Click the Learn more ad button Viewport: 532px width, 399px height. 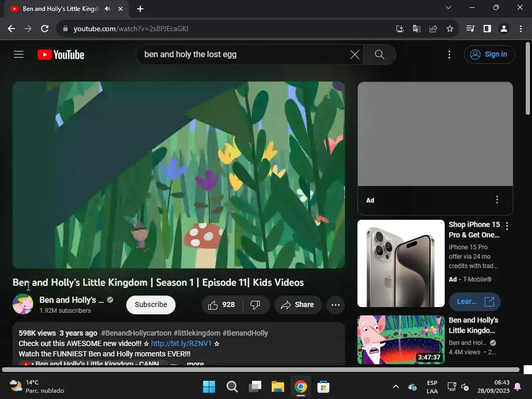coord(475,302)
